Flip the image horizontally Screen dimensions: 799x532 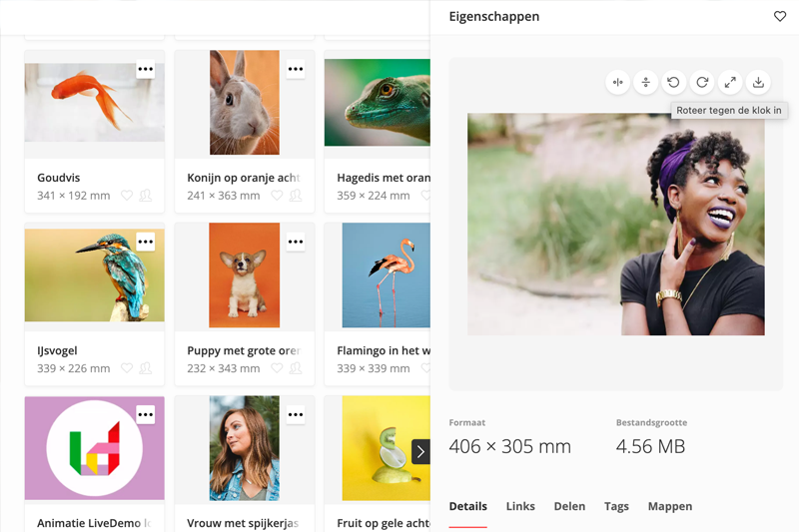(x=617, y=82)
